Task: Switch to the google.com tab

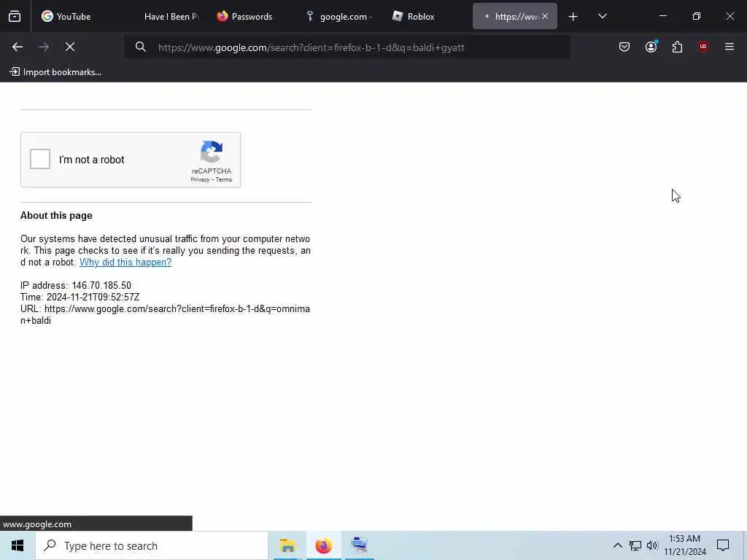Action: click(339, 16)
